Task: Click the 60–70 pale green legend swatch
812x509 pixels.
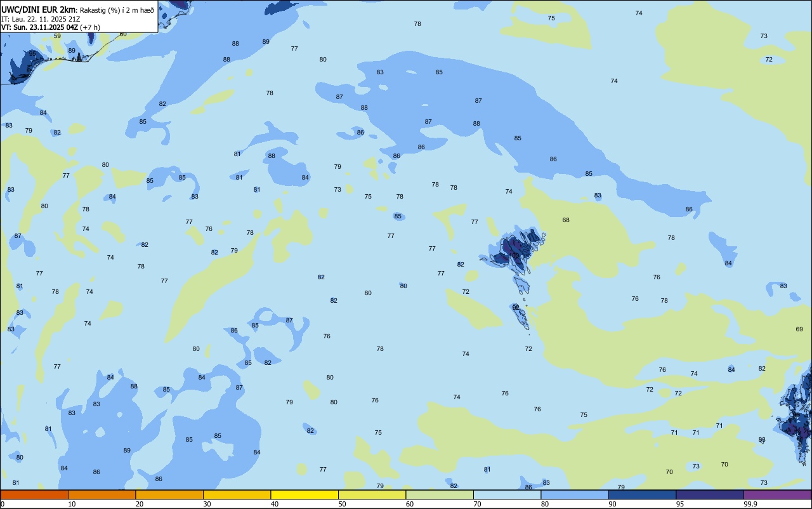Action: 440,494
